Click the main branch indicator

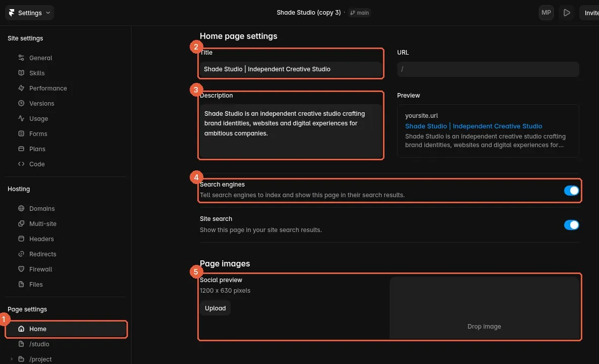[360, 13]
